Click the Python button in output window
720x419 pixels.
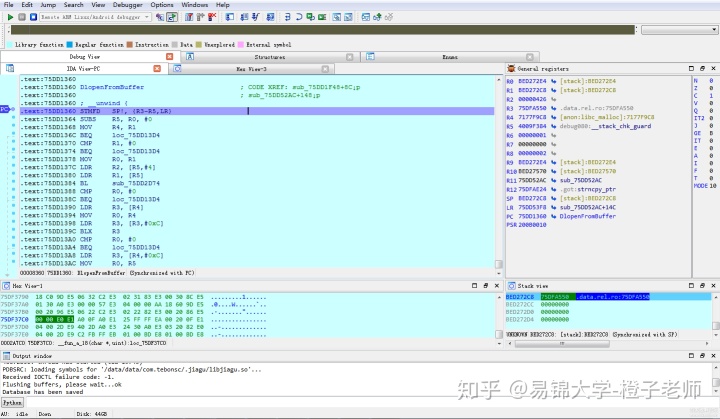point(12,402)
